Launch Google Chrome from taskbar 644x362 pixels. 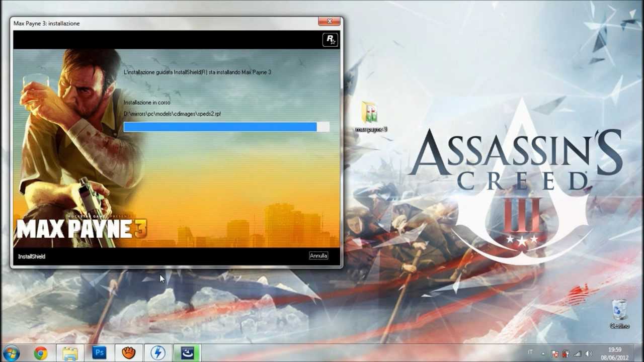click(41, 353)
